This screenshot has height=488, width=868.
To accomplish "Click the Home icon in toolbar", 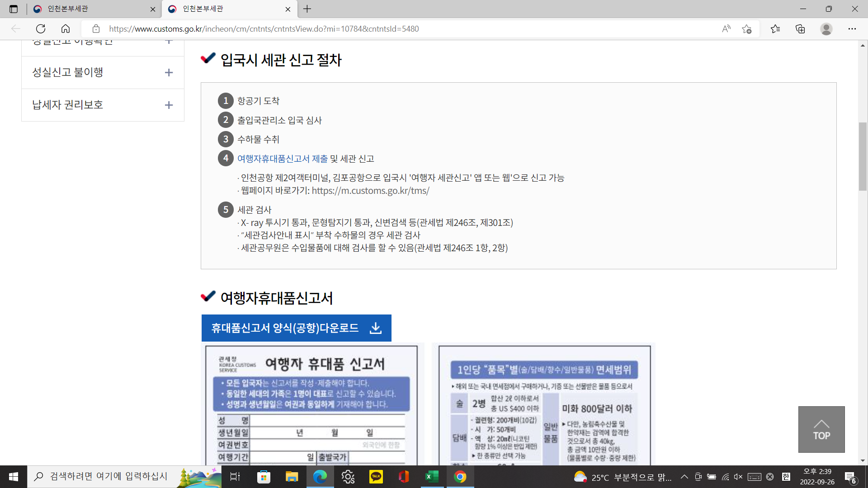I will click(66, 29).
